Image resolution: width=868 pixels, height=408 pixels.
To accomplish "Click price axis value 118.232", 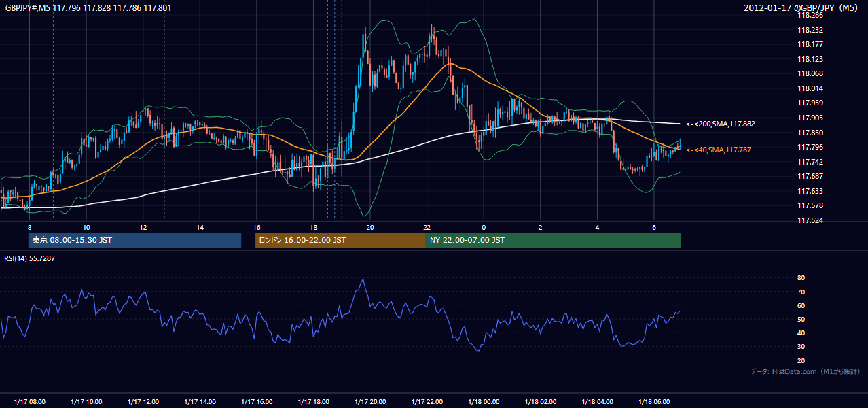I will tap(810, 30).
